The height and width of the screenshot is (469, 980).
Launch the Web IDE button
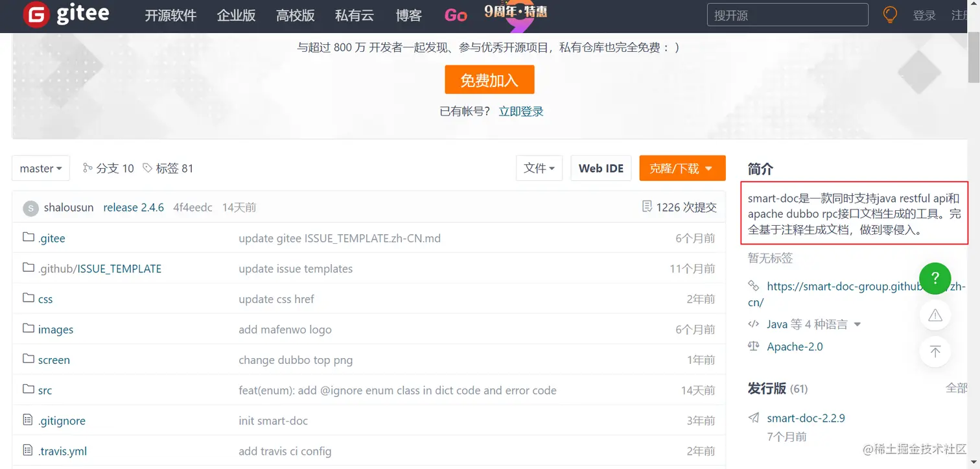coord(601,169)
